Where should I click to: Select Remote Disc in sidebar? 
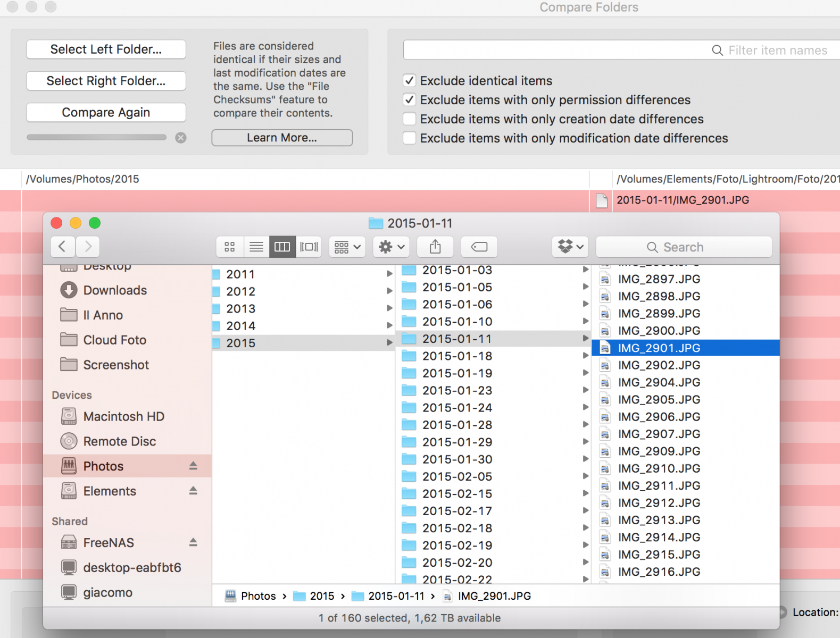tap(119, 442)
